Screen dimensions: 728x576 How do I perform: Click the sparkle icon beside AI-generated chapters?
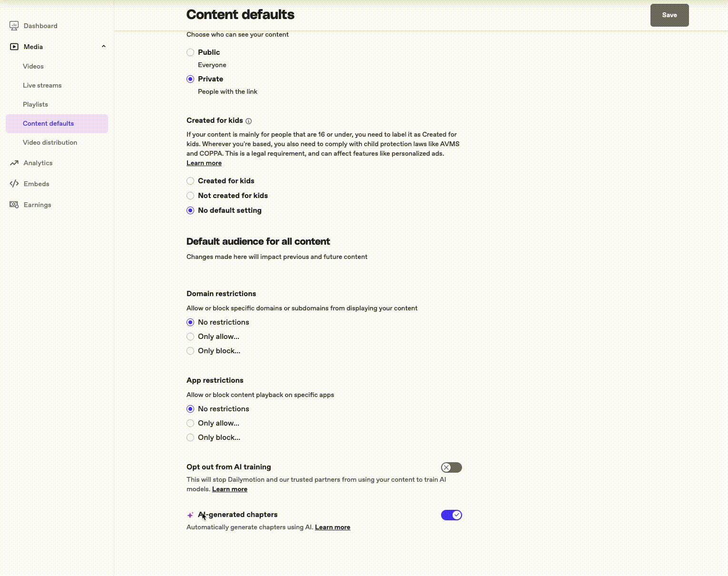coord(190,515)
